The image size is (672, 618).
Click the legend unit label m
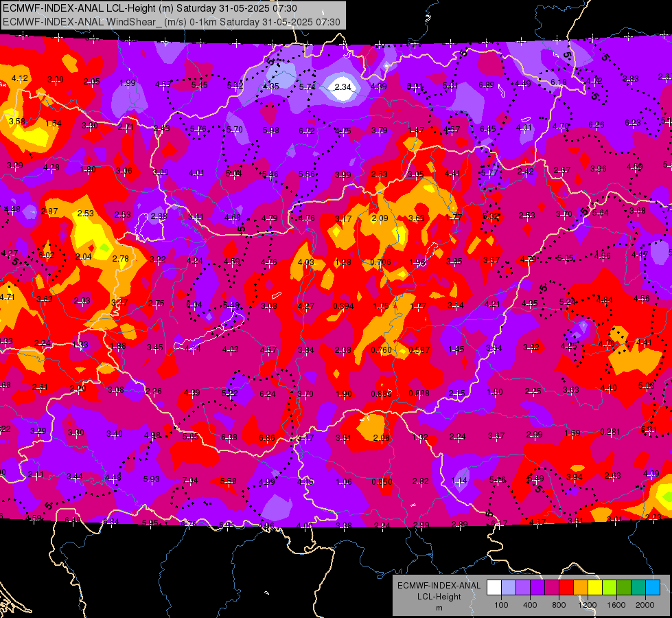coord(439,608)
